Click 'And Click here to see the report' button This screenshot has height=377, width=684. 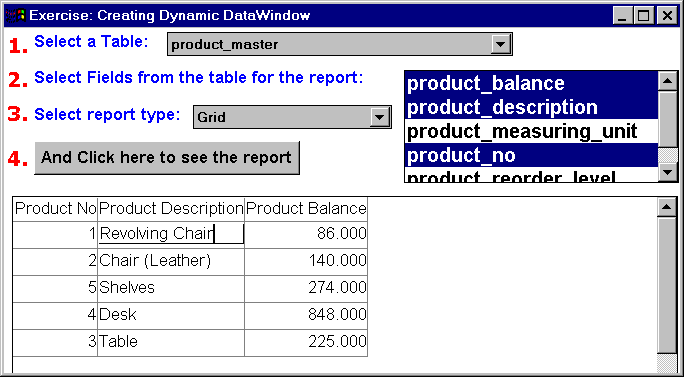167,158
